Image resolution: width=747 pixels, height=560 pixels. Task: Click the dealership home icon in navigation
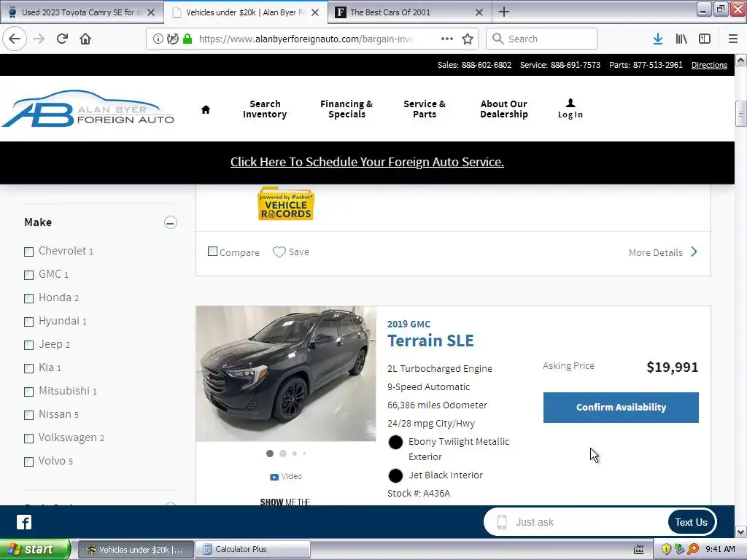pyautogui.click(x=206, y=109)
